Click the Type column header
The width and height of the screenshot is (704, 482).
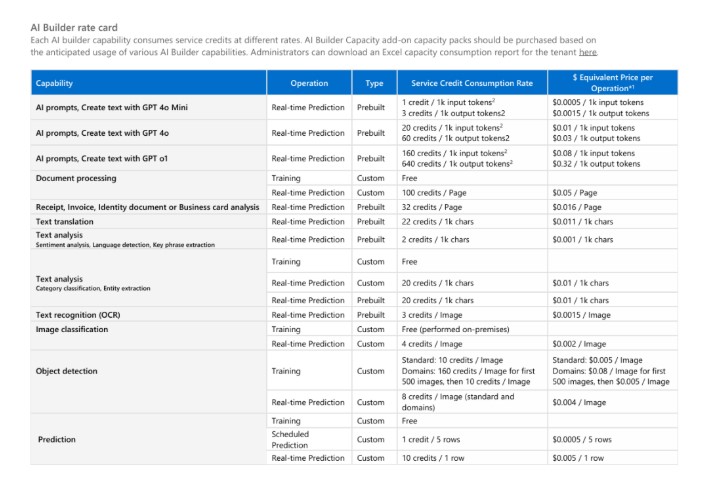click(x=374, y=83)
